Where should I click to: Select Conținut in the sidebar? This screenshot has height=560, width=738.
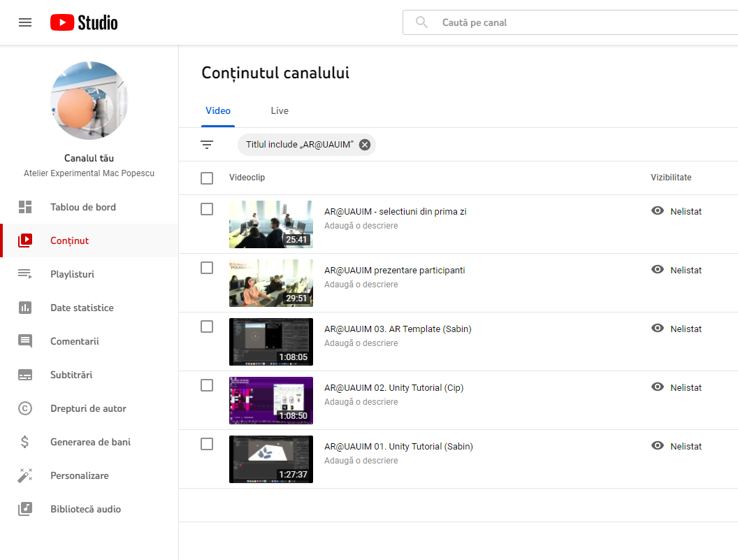pyautogui.click(x=89, y=240)
